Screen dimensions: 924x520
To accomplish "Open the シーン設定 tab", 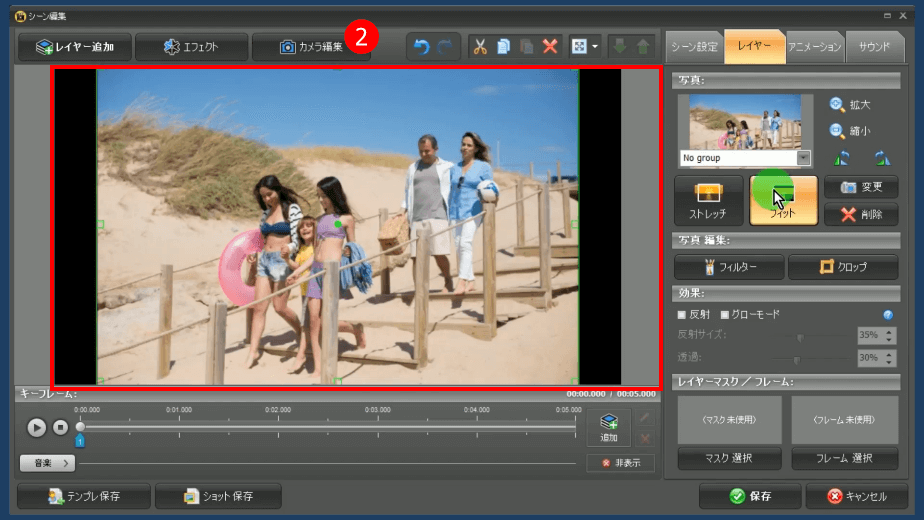I will click(x=693, y=46).
